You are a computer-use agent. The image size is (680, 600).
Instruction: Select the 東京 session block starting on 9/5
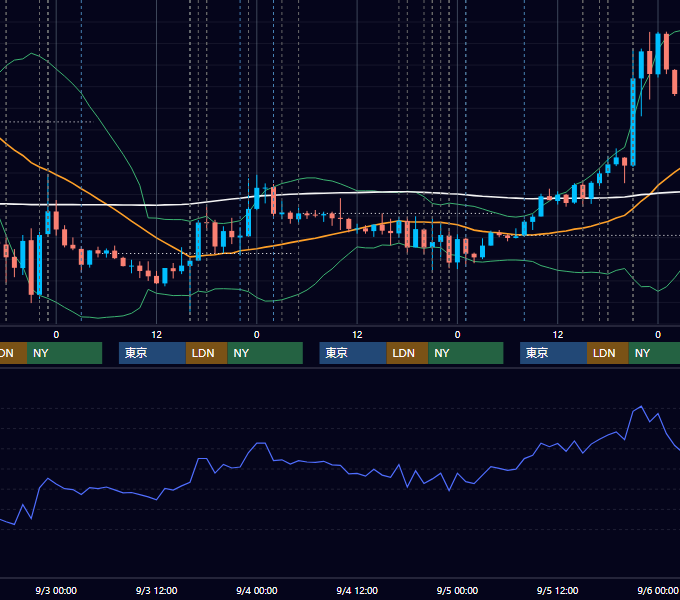click(553, 353)
